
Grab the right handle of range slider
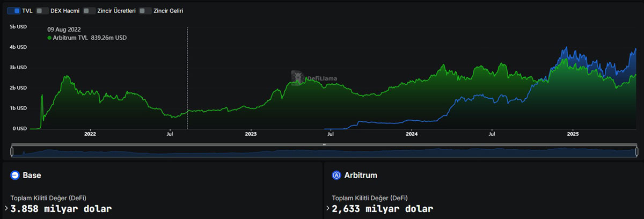coord(637,152)
